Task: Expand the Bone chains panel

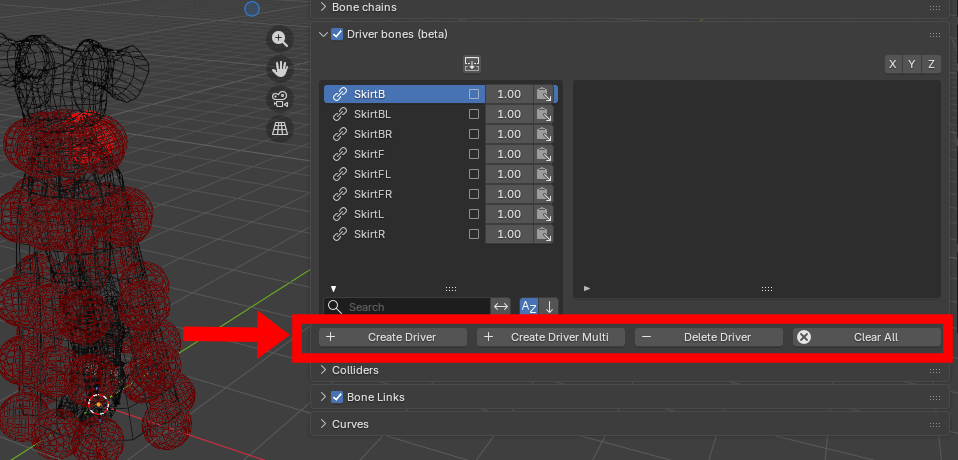Action: pos(323,7)
